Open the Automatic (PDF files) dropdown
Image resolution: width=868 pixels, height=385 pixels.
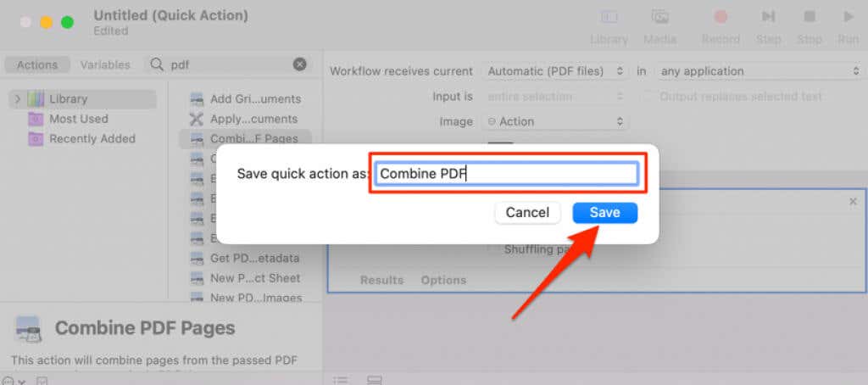point(556,71)
